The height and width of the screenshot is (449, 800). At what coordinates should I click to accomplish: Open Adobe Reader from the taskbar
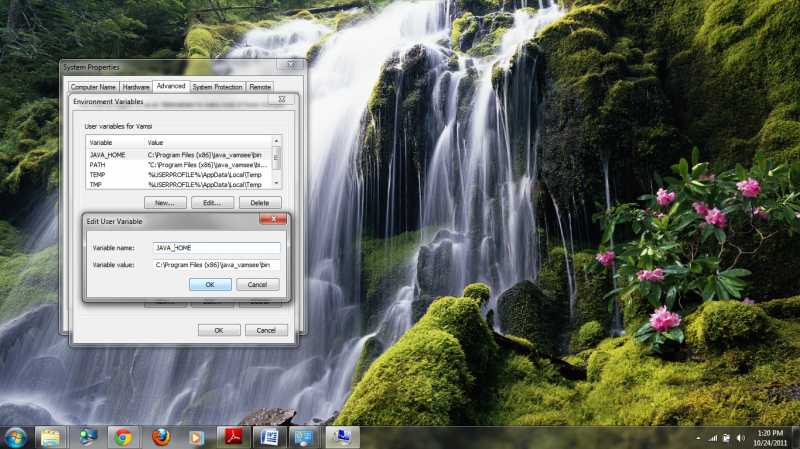(x=233, y=437)
